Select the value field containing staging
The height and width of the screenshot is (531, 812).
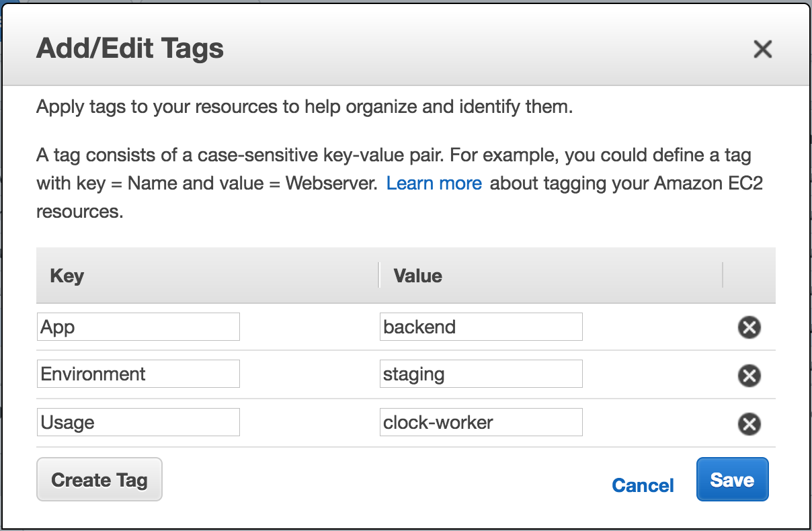coord(481,374)
